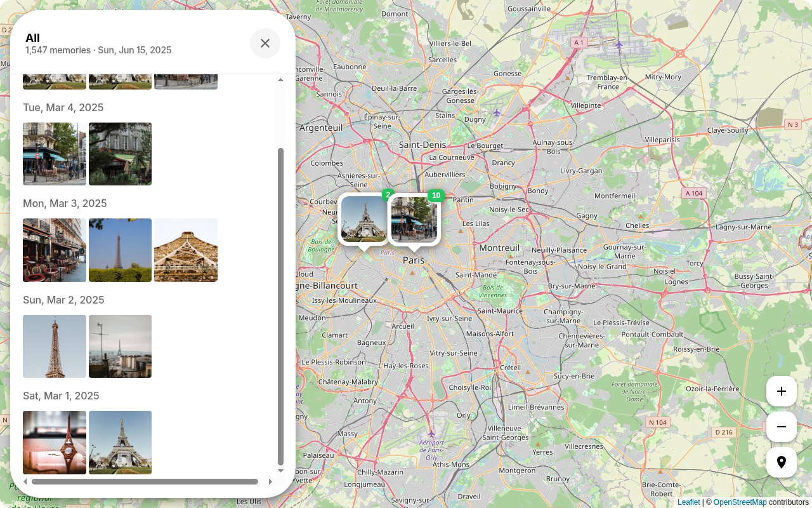Click the 'Saint-Denis' label on the map
Image resolution: width=812 pixels, height=508 pixels.
tap(422, 145)
